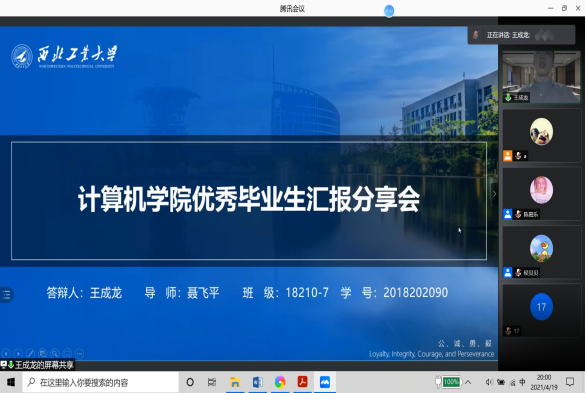Open File Explorer from taskbar
Image resolution: width=585 pixels, height=393 pixels.
coord(235,382)
